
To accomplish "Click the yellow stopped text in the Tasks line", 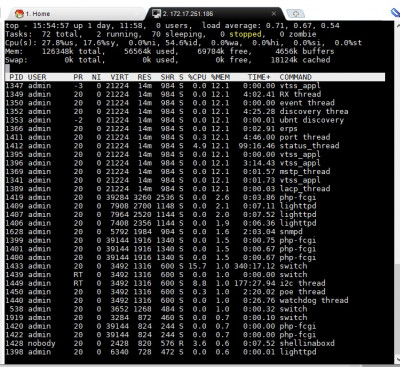I will [x=245, y=34].
